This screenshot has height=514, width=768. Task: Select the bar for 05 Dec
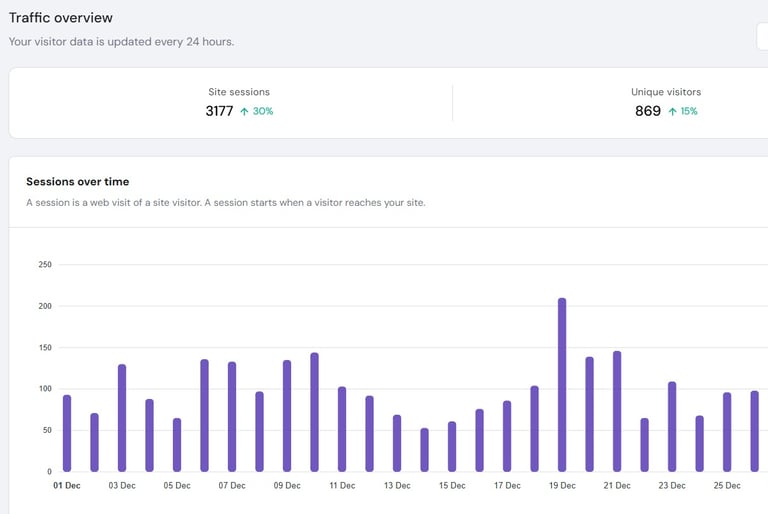click(177, 445)
